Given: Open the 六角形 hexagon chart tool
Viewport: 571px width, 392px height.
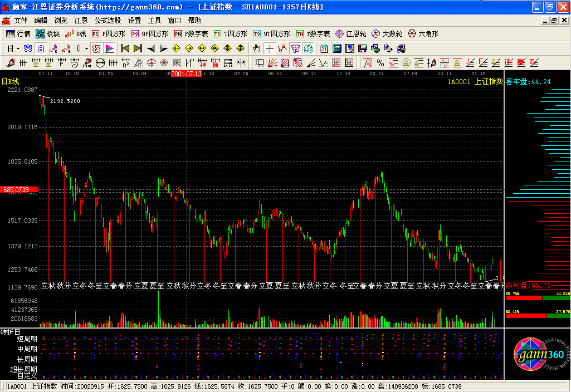Looking at the screenshot, I should click(423, 34).
